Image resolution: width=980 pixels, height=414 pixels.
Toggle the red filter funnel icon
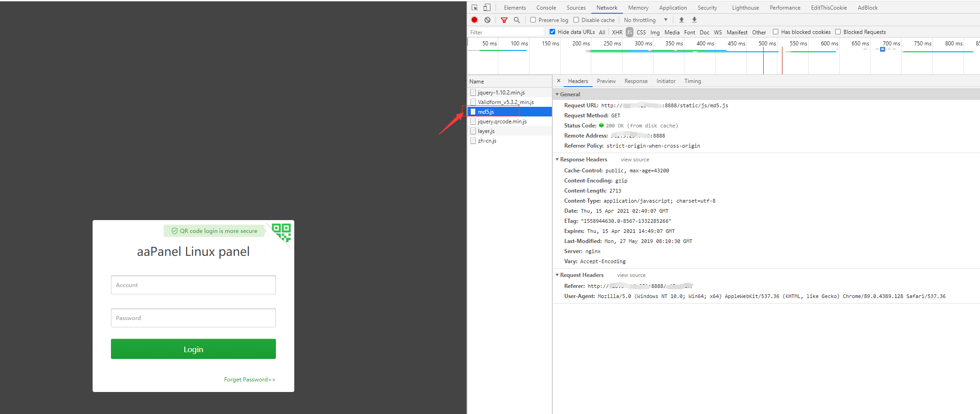pos(504,20)
